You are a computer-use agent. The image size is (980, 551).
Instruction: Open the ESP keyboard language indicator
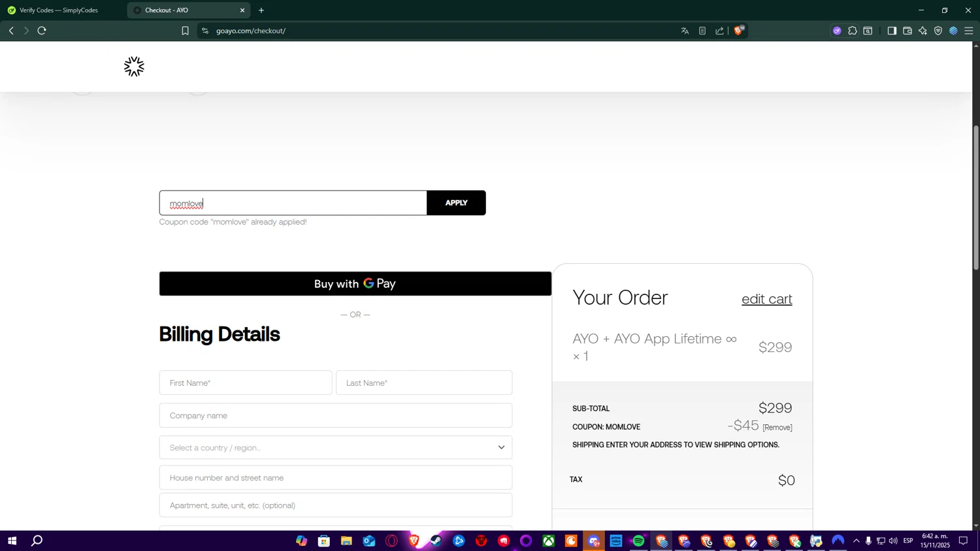[x=908, y=541]
